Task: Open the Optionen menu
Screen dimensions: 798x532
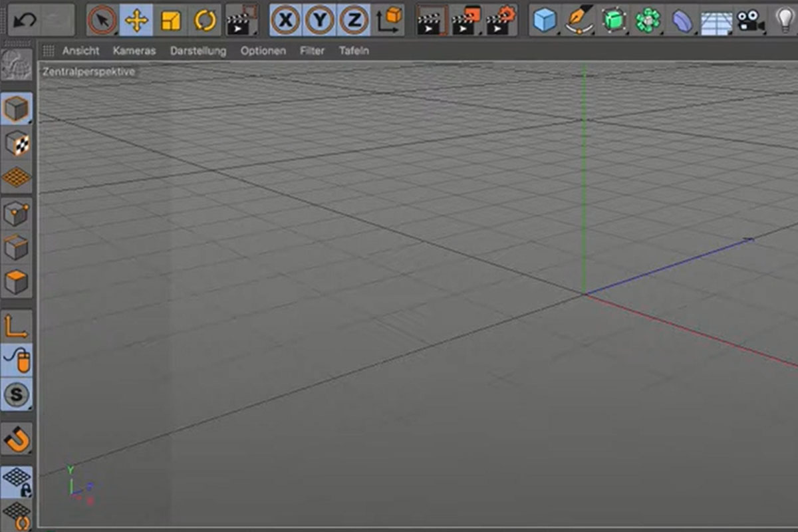Action: point(263,51)
